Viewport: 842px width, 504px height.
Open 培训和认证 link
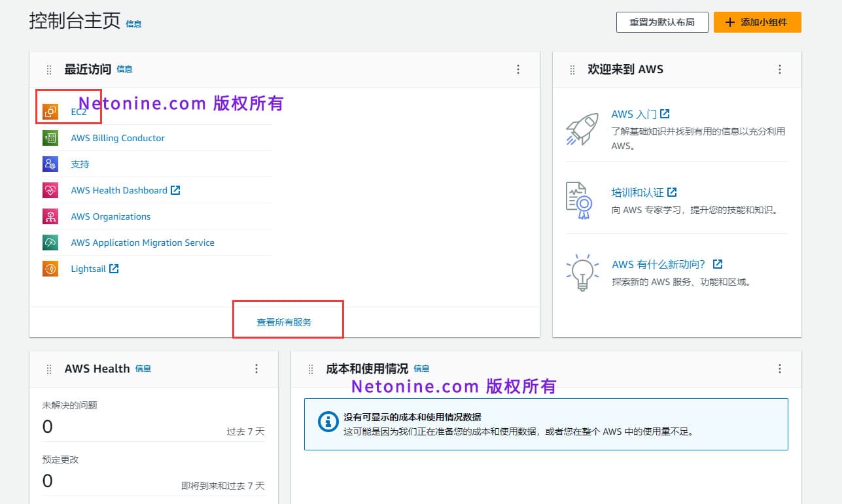pyautogui.click(x=638, y=192)
